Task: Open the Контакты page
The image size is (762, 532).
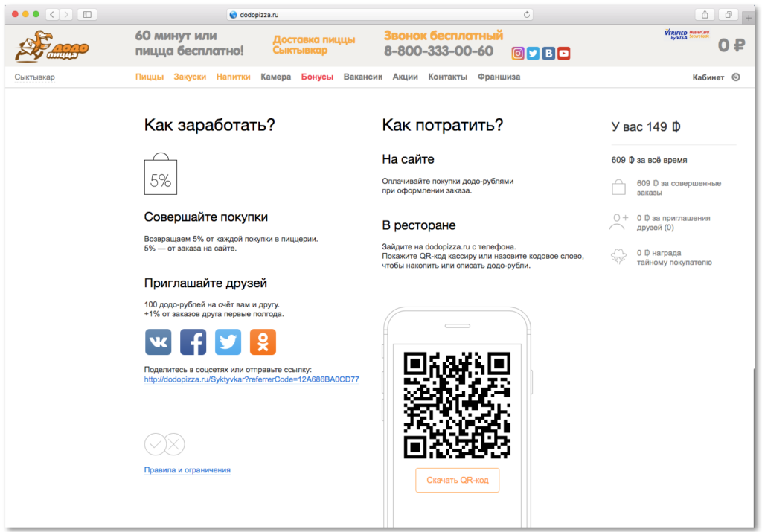Action: click(x=447, y=77)
